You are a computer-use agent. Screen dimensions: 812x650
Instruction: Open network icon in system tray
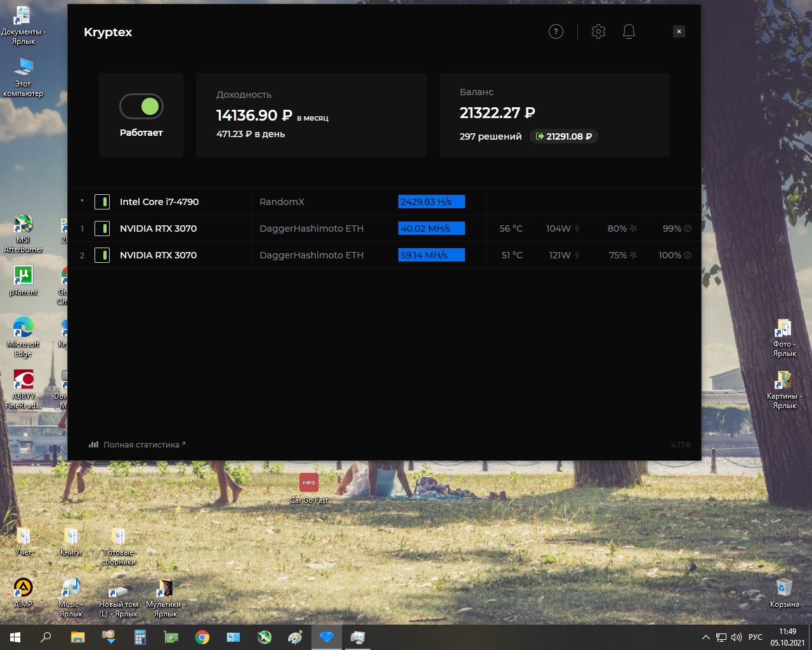tap(721, 637)
